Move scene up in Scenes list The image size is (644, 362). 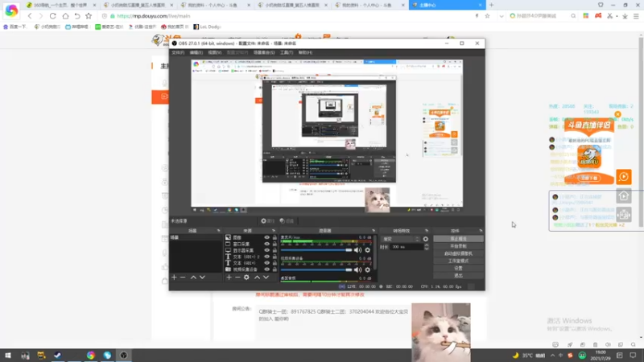(x=193, y=278)
